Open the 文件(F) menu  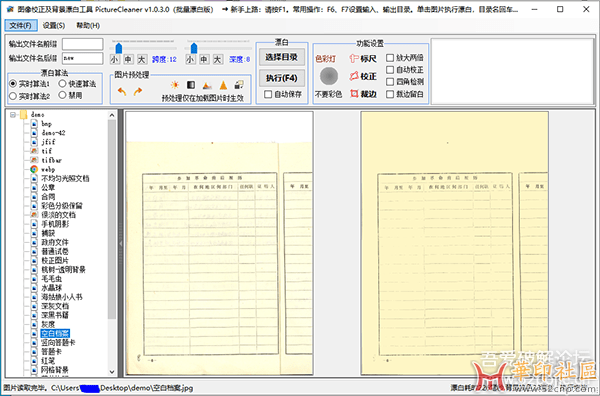point(21,26)
